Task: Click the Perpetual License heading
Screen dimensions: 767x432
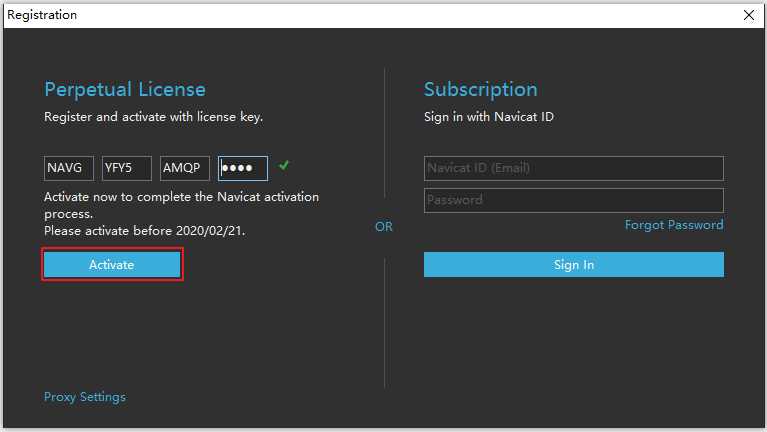Action: pyautogui.click(x=125, y=90)
